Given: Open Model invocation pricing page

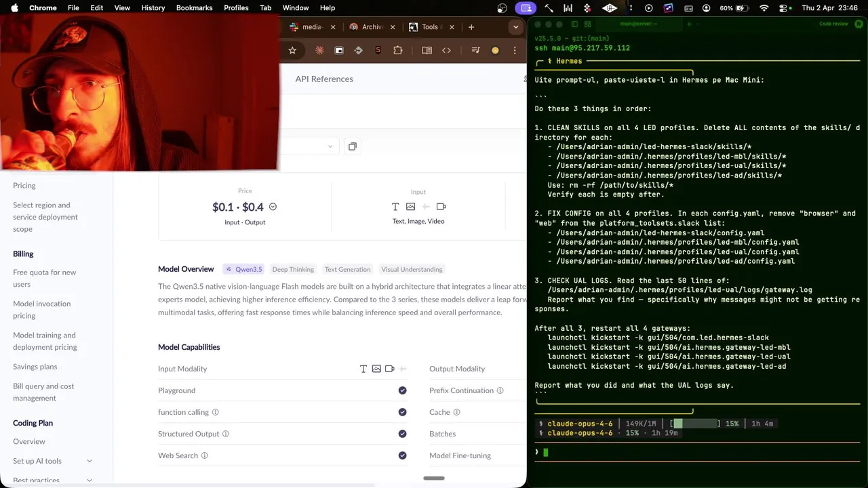Looking at the screenshot, I should click(42, 309).
